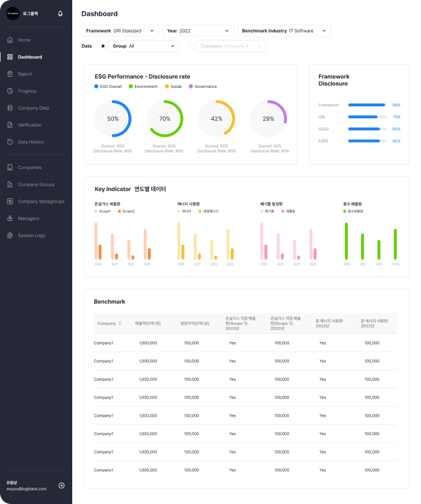Open the Verification menu item
Image resolution: width=421 pixels, height=504 pixels.
pyautogui.click(x=30, y=125)
